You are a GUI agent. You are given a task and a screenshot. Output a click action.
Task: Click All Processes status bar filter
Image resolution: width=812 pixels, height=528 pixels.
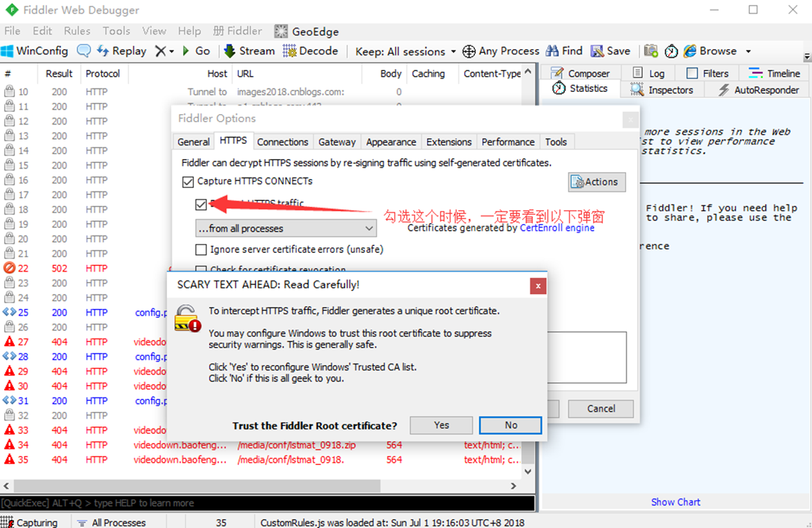tap(111, 522)
